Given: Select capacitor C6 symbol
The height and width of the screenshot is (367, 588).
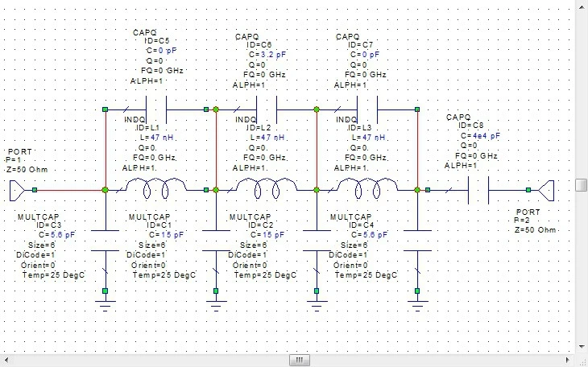Looking at the screenshot, I should [267, 109].
